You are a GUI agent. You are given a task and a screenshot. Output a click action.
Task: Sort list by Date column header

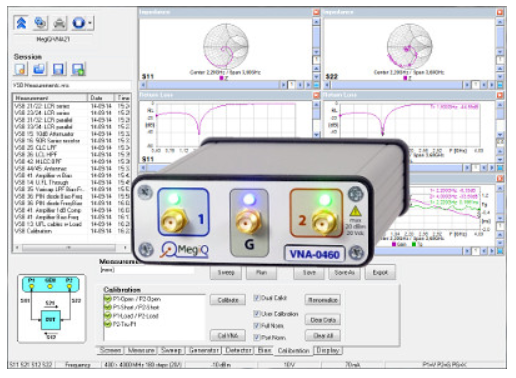click(101, 98)
